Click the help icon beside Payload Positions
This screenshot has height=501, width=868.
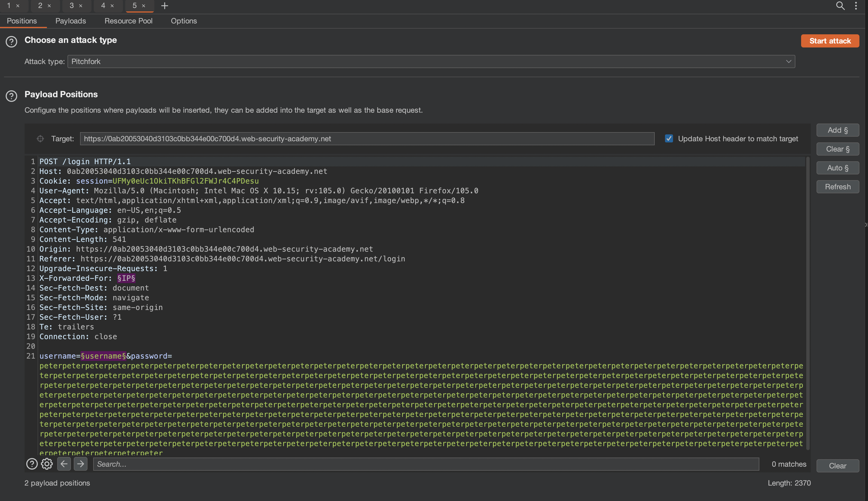point(11,96)
